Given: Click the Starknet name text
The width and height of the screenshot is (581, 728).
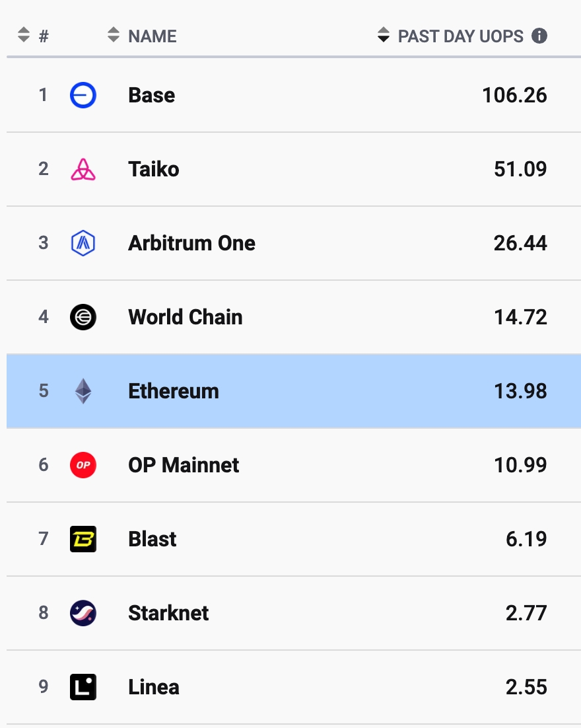Looking at the screenshot, I should 168,613.
